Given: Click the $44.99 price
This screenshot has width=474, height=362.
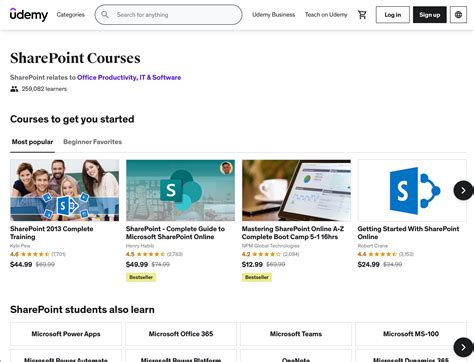Looking at the screenshot, I should (21, 264).
